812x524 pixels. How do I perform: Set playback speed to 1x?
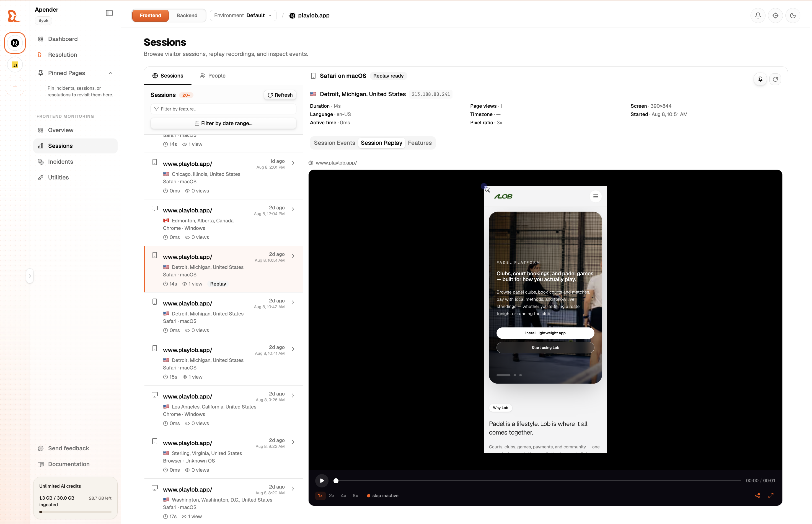[x=320, y=495]
